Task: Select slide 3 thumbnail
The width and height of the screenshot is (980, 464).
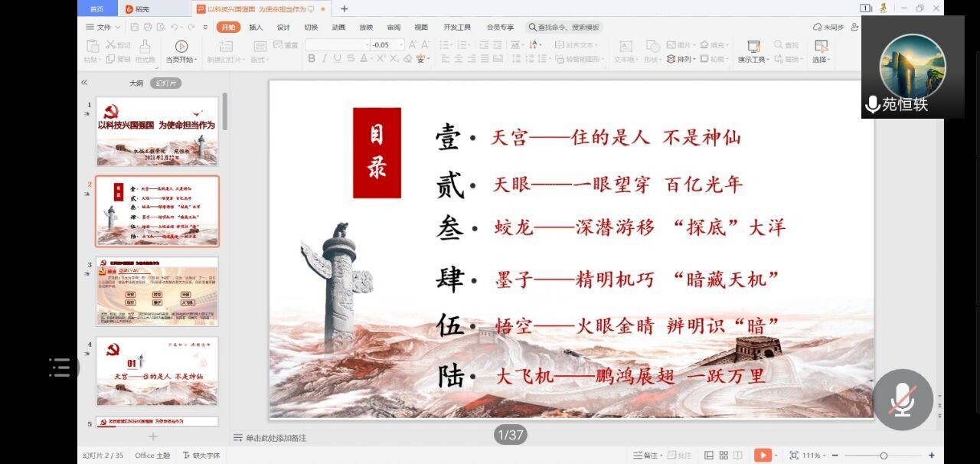Action: 157,292
